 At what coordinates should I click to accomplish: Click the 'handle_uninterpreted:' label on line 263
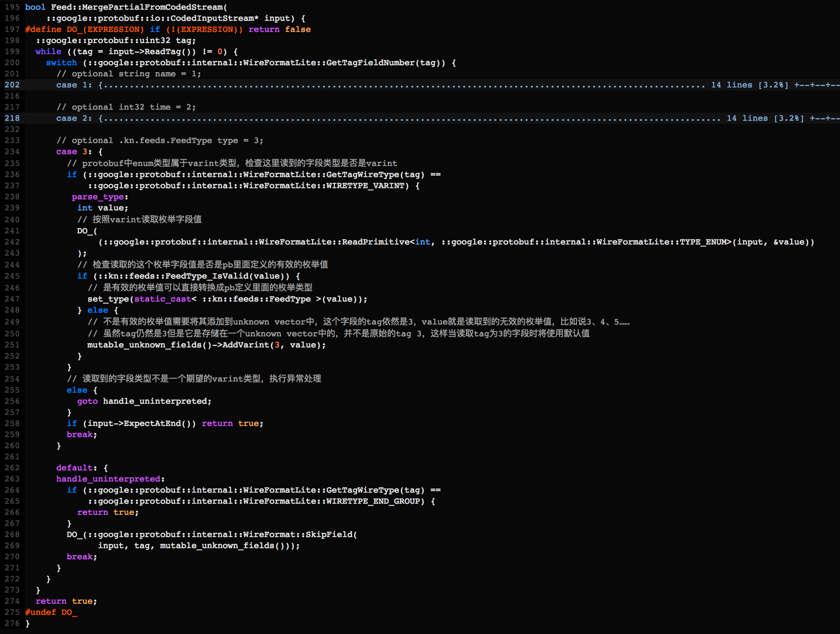111,479
